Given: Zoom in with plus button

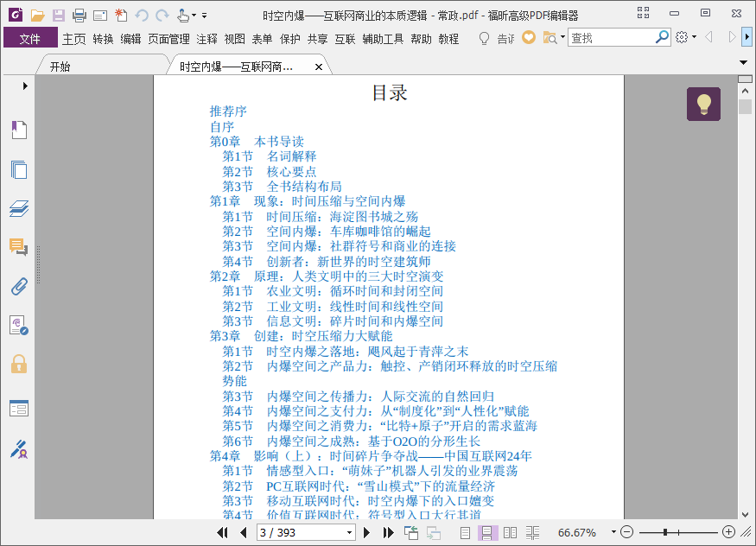Looking at the screenshot, I should 728,532.
